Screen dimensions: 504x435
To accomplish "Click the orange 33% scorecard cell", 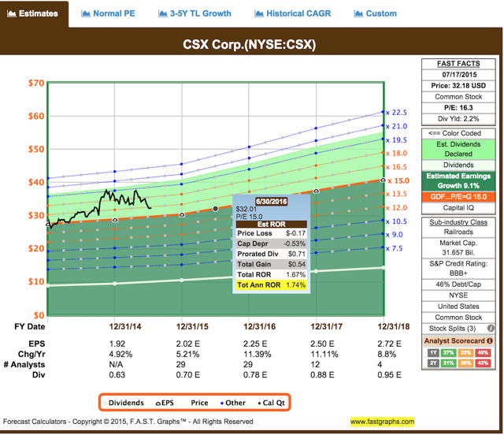I will point(465,352).
